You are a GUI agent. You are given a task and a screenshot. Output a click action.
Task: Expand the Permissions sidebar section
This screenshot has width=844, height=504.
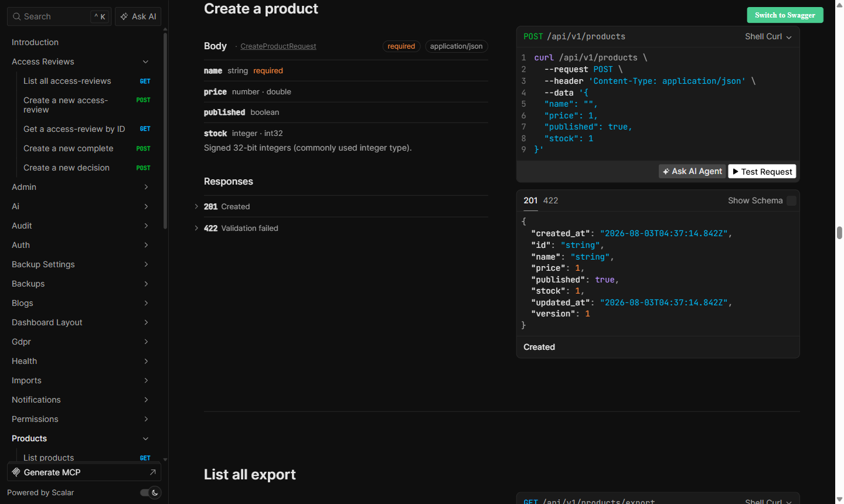pyautogui.click(x=146, y=419)
